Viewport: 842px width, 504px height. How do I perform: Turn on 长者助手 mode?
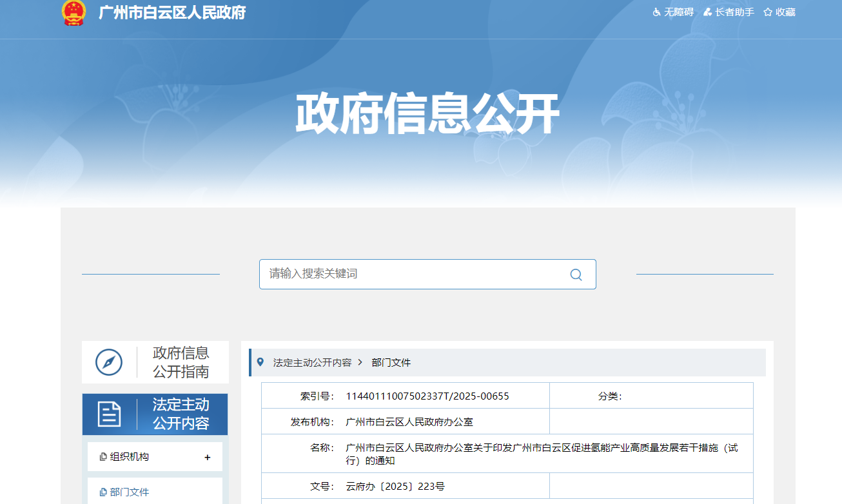tap(734, 12)
